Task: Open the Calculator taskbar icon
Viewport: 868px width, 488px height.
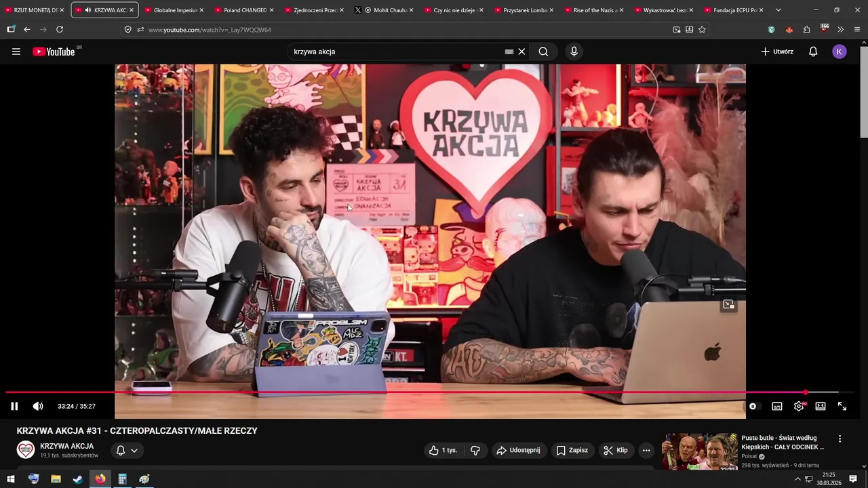Action: [122, 479]
